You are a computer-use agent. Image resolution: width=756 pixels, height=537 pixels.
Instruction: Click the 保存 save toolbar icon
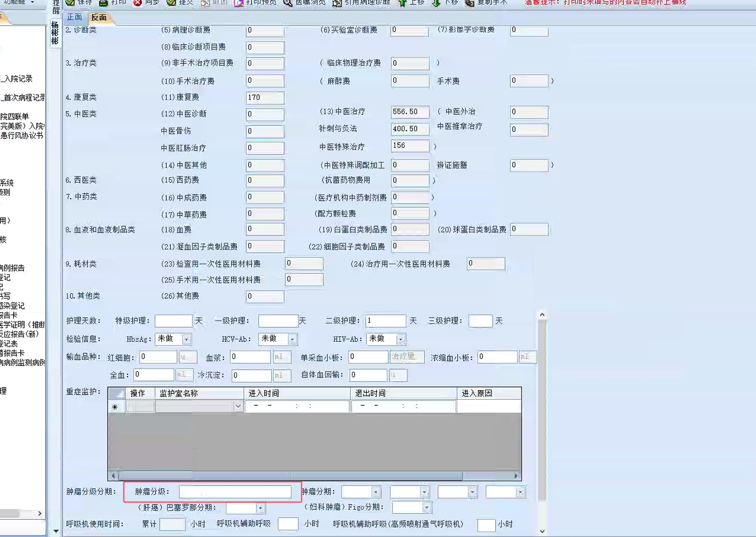[70, 3]
